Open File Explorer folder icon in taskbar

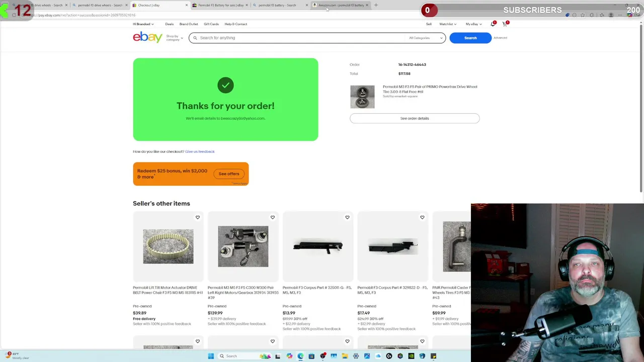(x=345, y=356)
